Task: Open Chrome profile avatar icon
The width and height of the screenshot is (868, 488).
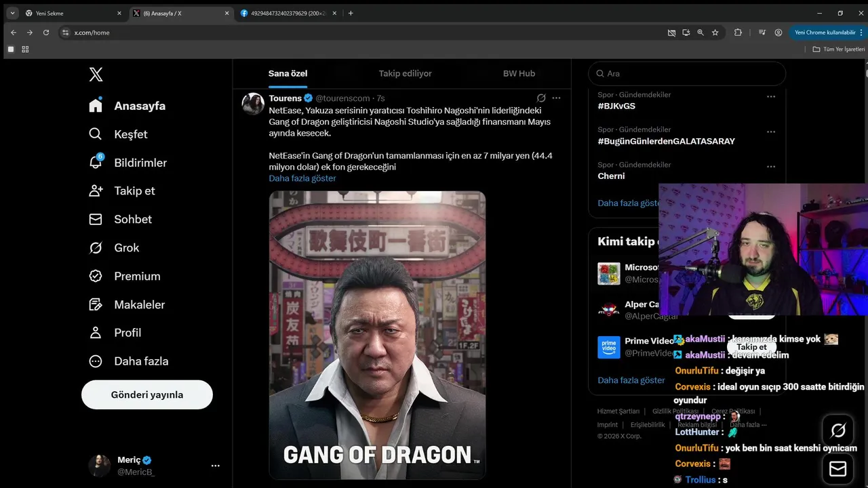Action: [778, 32]
